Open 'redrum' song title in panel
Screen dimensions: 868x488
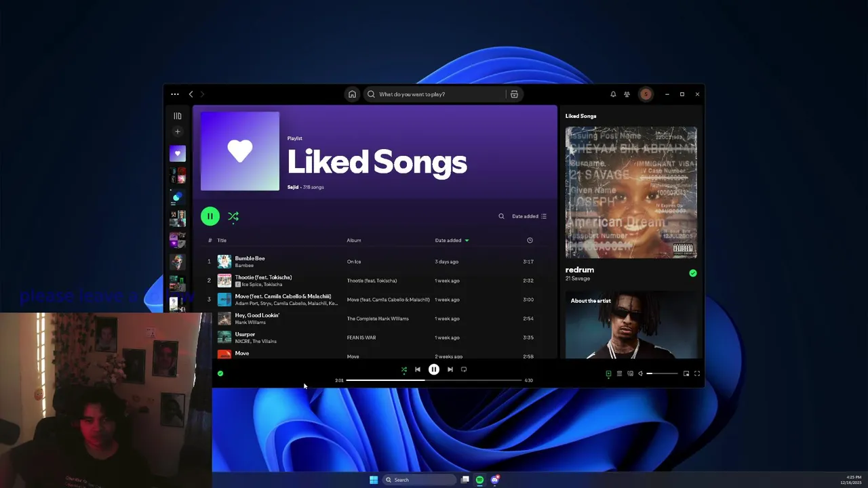[580, 270]
